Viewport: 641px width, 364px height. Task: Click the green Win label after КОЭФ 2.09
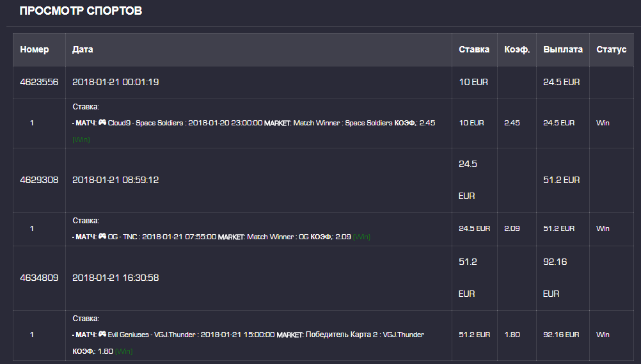pyautogui.click(x=362, y=237)
